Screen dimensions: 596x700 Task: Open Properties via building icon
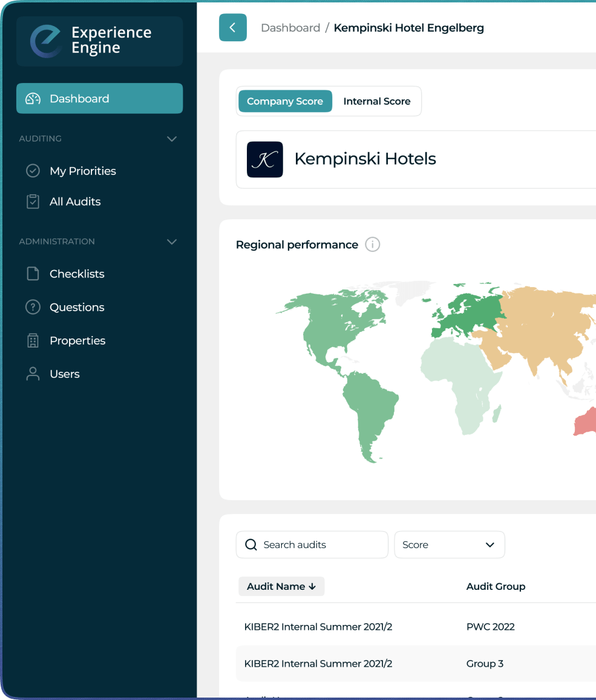[33, 340]
